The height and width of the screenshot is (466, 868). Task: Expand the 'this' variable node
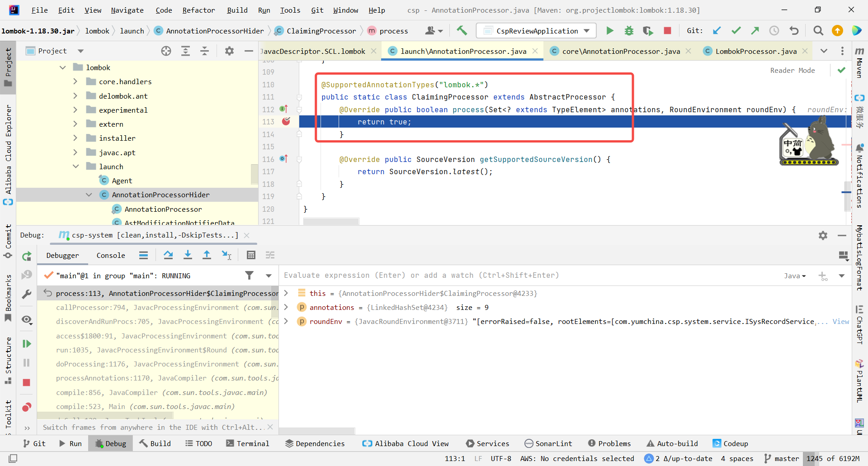point(286,293)
